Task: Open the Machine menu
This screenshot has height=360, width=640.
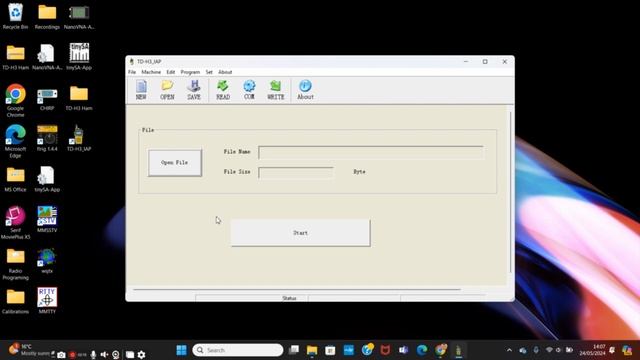Action: pyautogui.click(x=151, y=72)
